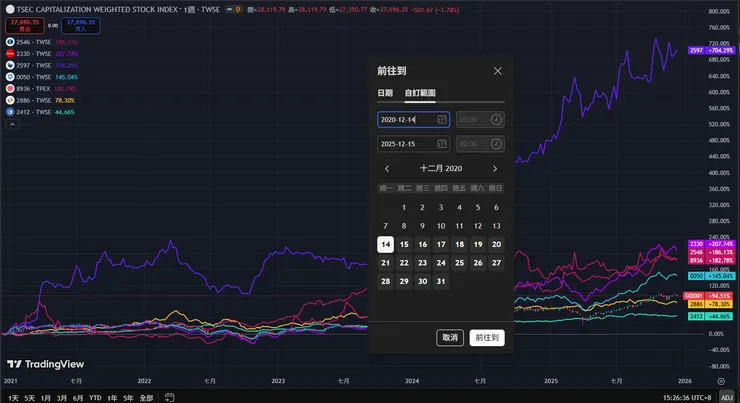Image resolution: width=740 pixels, height=403 pixels.
Task: Click the end date field 2025-12-15
Action: click(x=413, y=144)
